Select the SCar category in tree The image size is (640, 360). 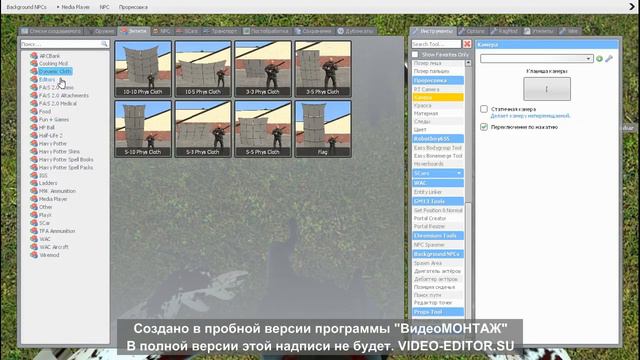click(x=44, y=223)
